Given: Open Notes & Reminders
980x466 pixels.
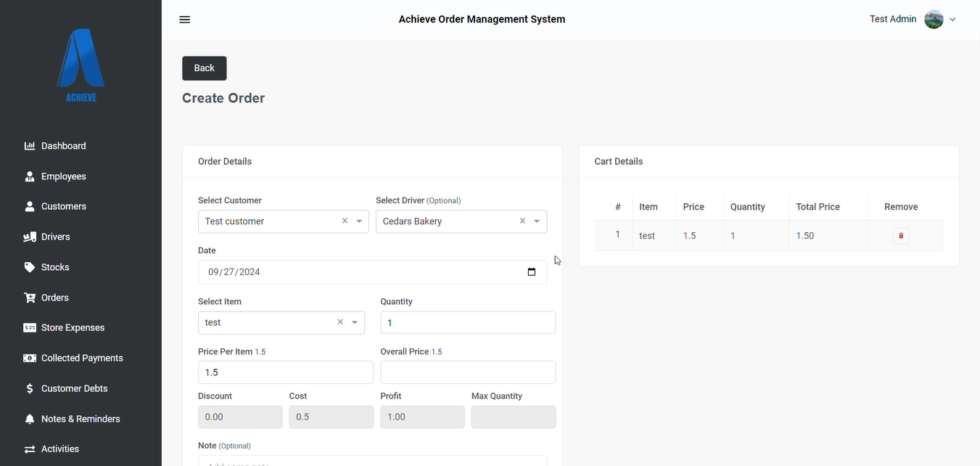Looking at the screenshot, I should pyautogui.click(x=81, y=419).
